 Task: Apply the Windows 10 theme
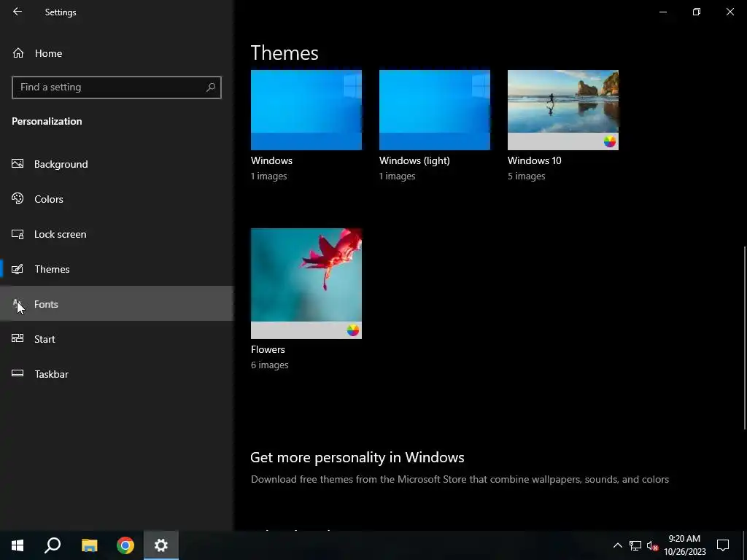click(x=563, y=110)
